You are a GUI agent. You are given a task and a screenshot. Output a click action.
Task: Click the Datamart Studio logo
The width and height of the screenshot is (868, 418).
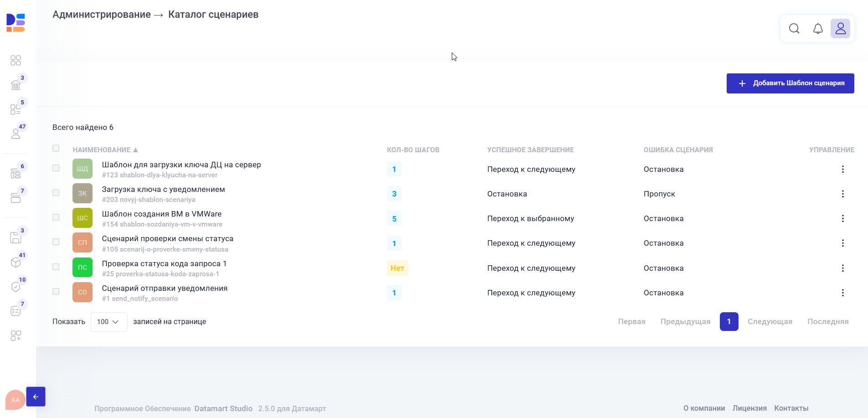[x=16, y=23]
